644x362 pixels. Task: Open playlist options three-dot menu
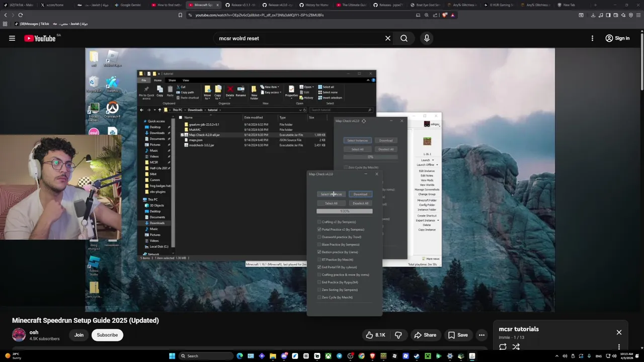619,347
